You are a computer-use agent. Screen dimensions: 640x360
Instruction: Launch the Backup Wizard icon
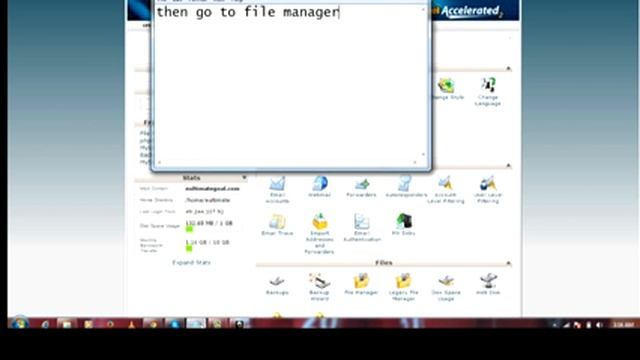(x=319, y=281)
